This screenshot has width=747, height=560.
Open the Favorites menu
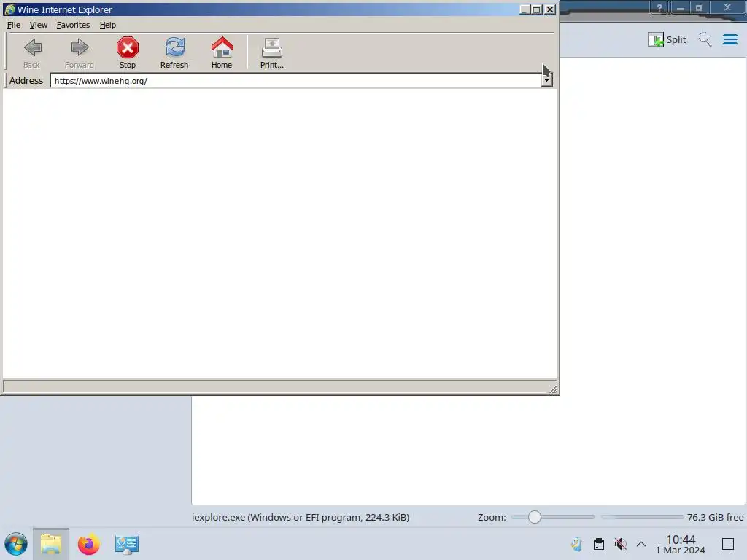(x=73, y=25)
